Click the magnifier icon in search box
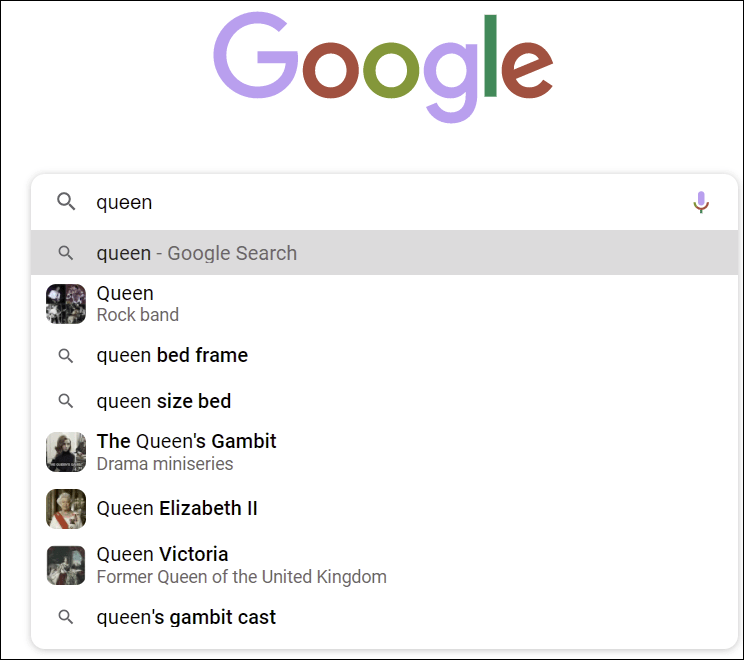The image size is (744, 660). 66,202
